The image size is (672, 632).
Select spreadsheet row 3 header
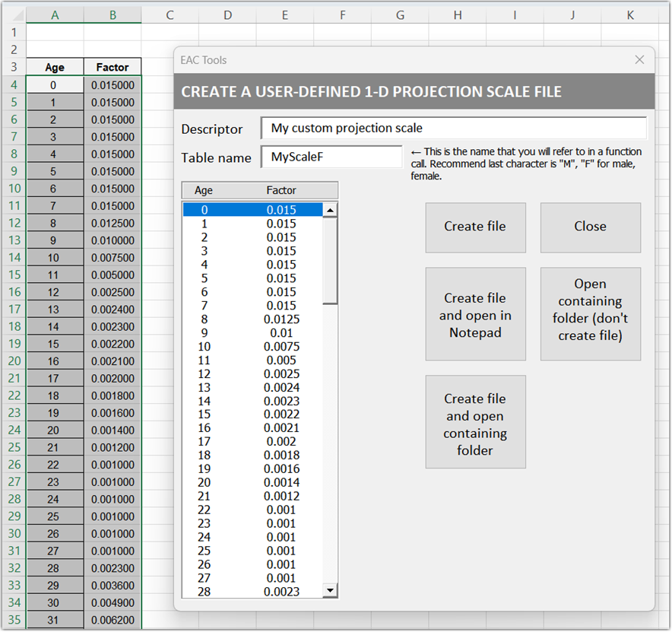(x=14, y=67)
